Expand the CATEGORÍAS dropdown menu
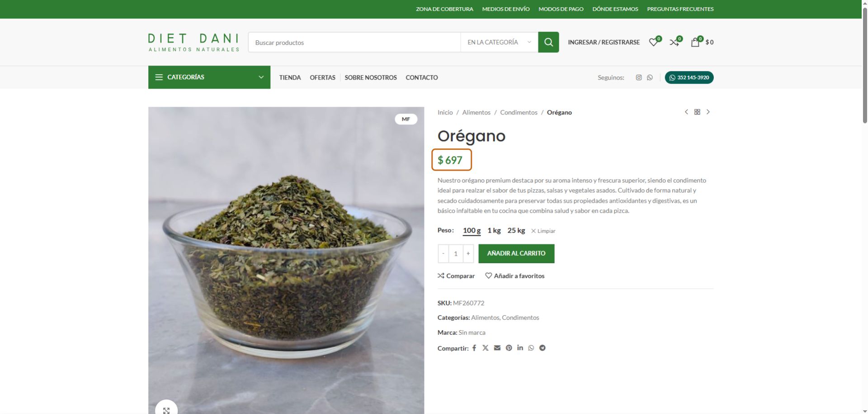The height and width of the screenshot is (414, 868). tap(209, 77)
